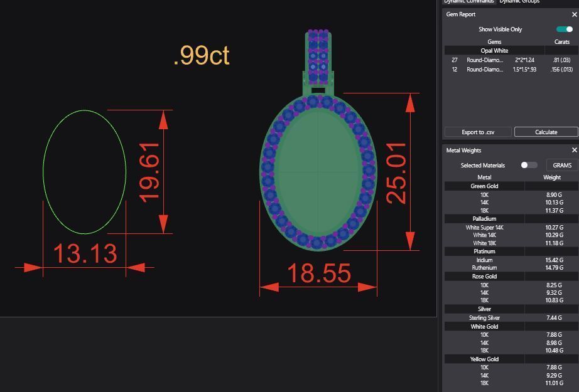Screen dimensions: 579x392
Task: Select the 25.01 height dimension
Action: (396, 173)
